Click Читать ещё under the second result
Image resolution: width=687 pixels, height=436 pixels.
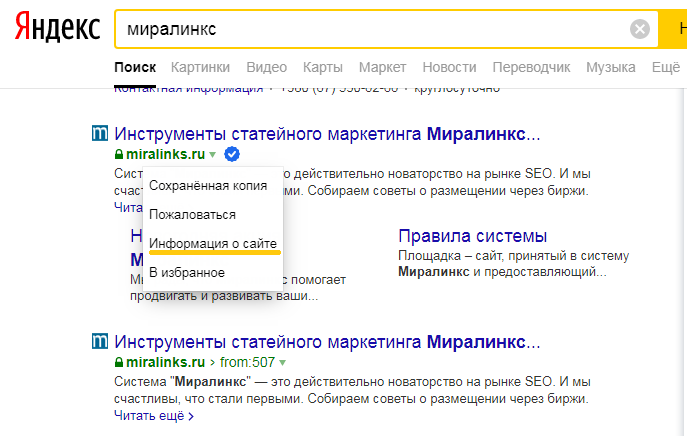(x=154, y=415)
